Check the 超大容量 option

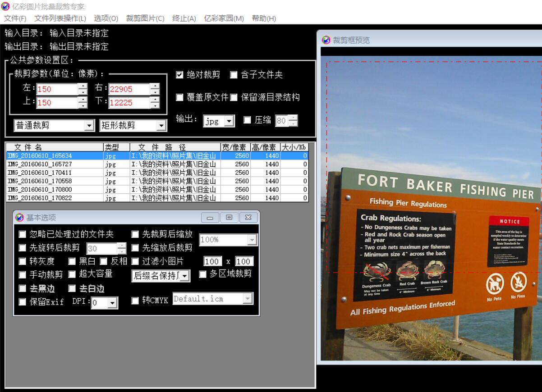click(x=72, y=274)
